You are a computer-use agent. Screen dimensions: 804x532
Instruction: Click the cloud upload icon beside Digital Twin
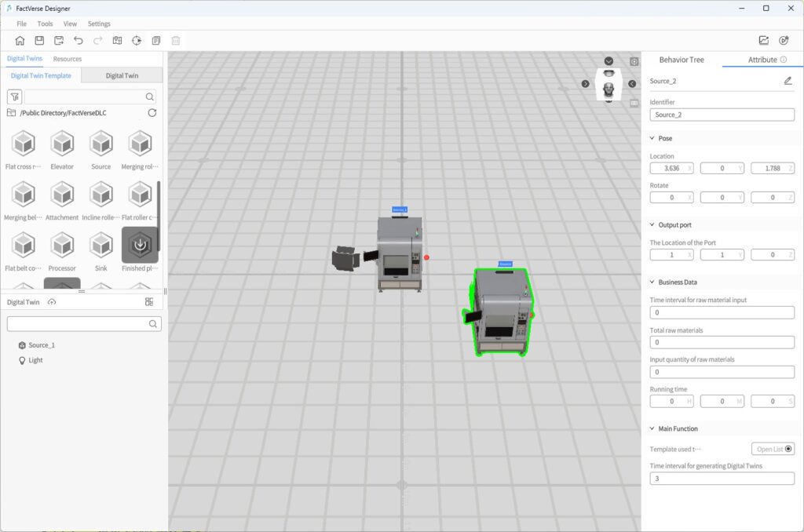pos(52,302)
